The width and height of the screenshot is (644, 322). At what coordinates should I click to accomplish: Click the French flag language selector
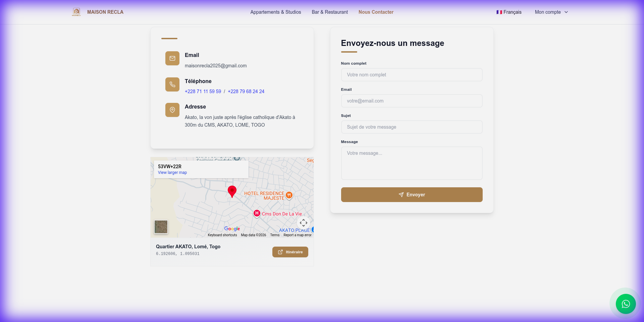499,12
